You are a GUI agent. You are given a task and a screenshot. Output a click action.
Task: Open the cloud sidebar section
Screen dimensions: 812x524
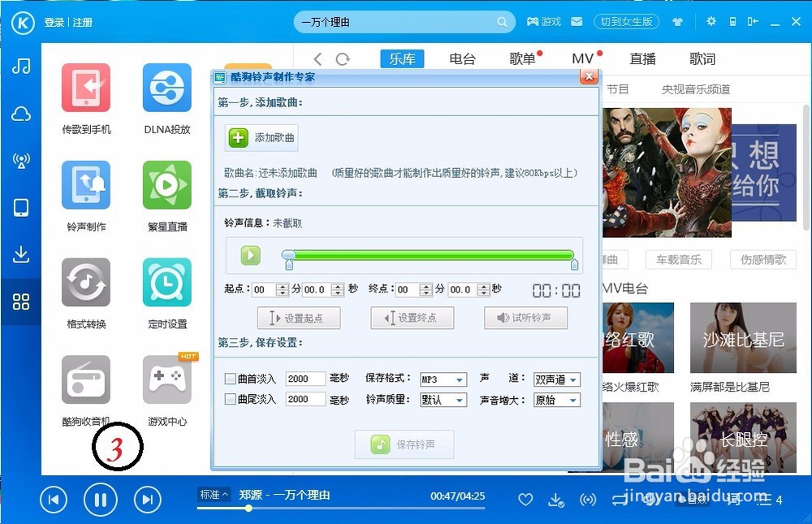coord(21,114)
